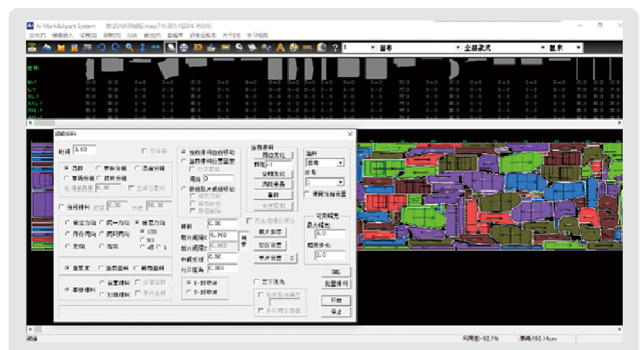Screen dimensions: 644x350
Task: Open help via question mark toolbar icon
Action: point(335,47)
